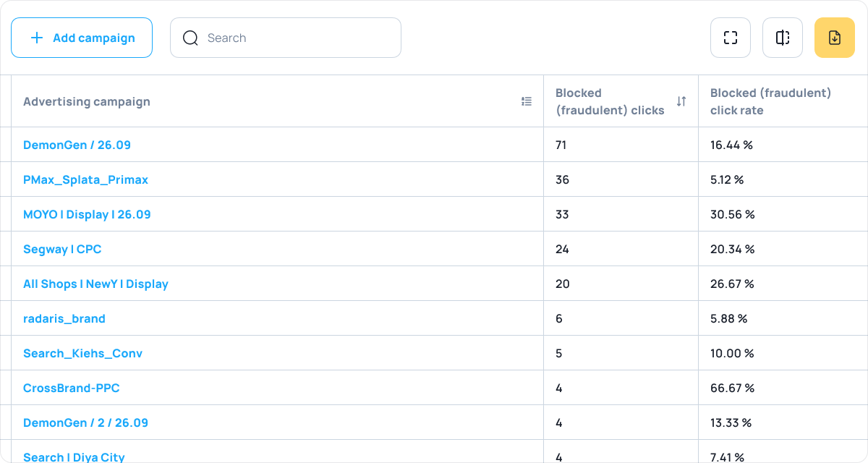The height and width of the screenshot is (463, 868).
Task: Open the PMax_Splata_Primax campaign link
Action: [85, 179]
